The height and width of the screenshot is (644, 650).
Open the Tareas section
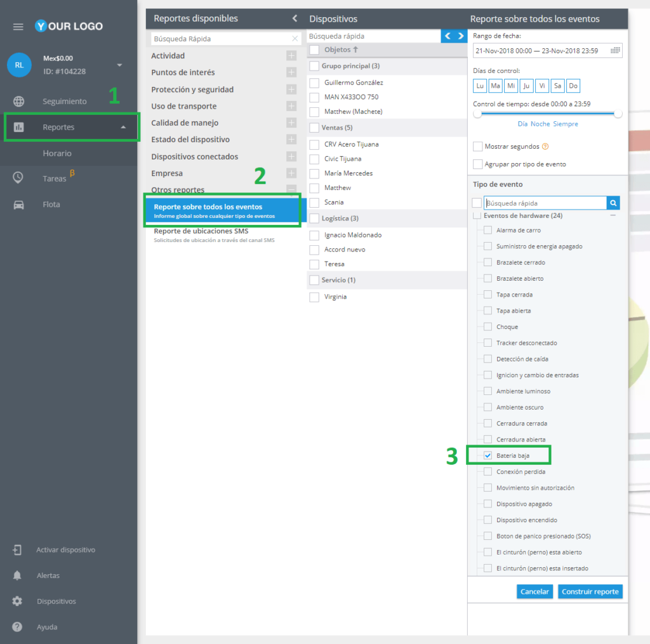[x=55, y=178]
